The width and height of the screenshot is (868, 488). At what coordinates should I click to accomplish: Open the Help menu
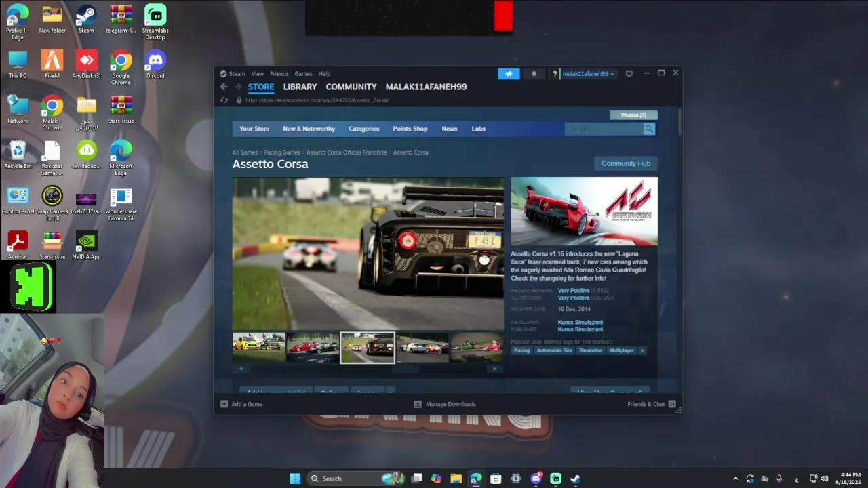tap(325, 74)
